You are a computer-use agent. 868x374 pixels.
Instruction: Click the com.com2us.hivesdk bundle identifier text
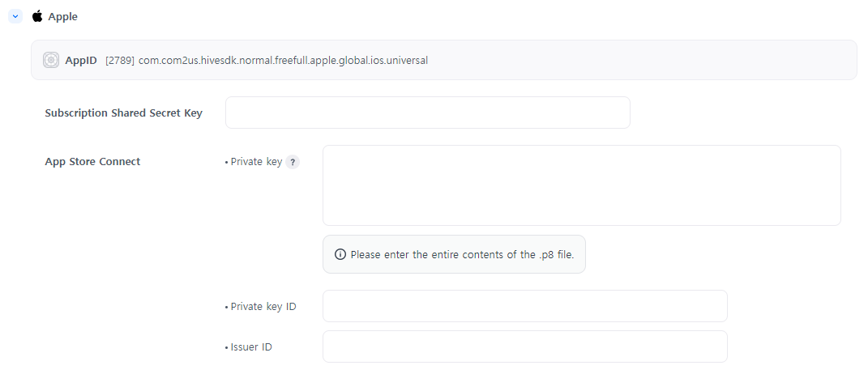tap(284, 60)
